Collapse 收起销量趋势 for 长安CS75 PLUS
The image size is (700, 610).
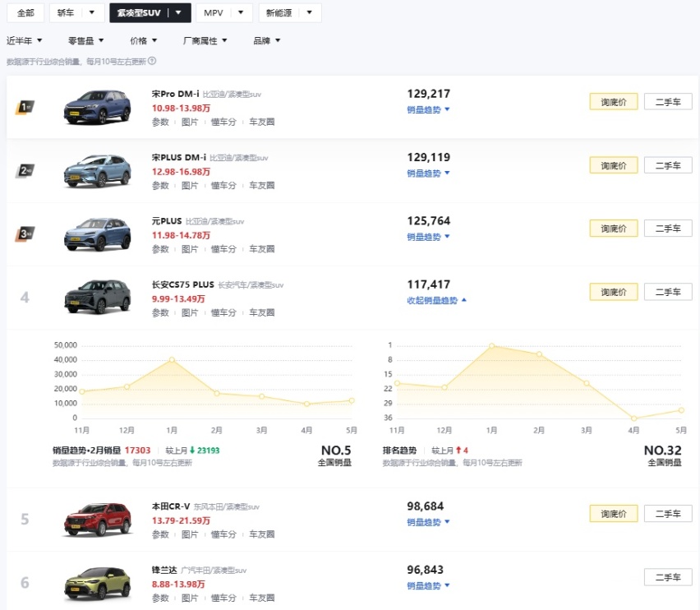436,300
